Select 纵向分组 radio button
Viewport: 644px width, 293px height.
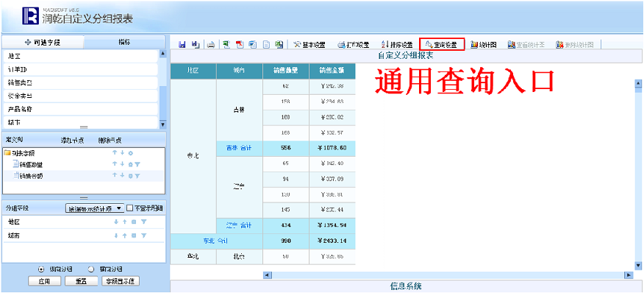click(41, 269)
